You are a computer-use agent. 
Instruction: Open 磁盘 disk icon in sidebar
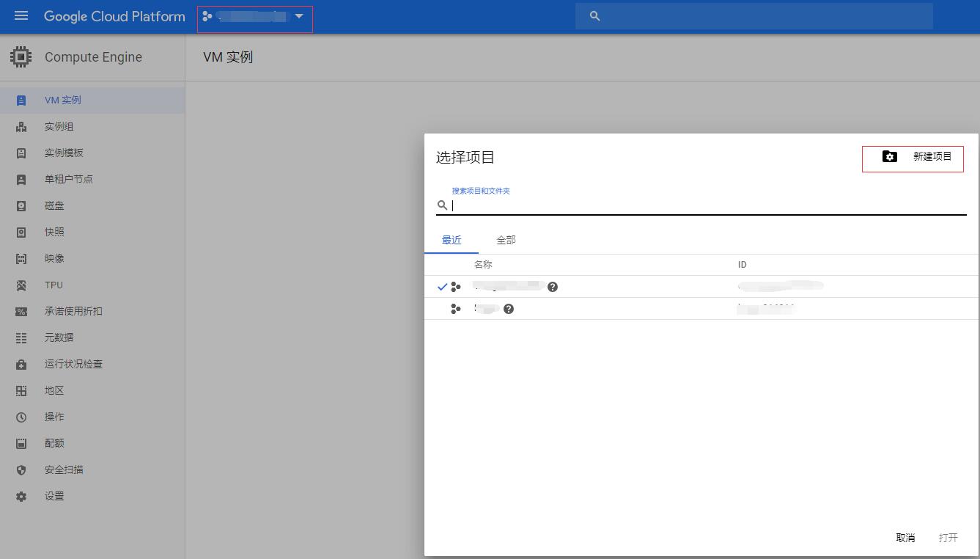pyautogui.click(x=21, y=206)
